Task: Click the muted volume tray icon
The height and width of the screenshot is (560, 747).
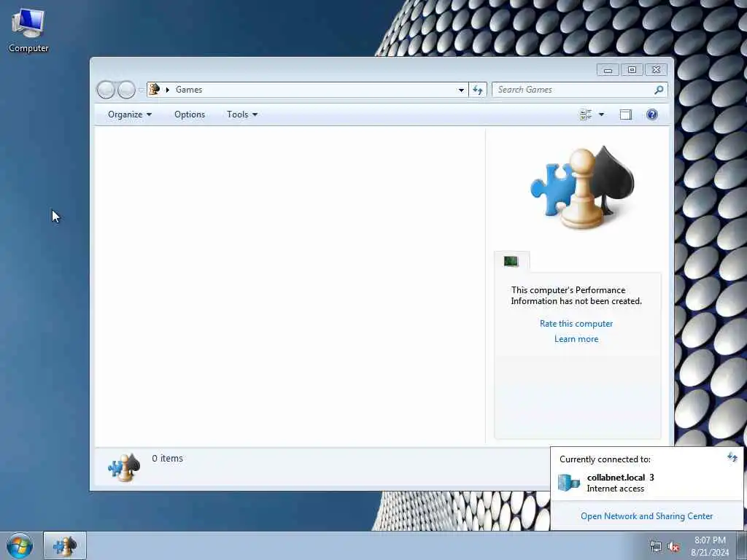Action: coord(673,547)
